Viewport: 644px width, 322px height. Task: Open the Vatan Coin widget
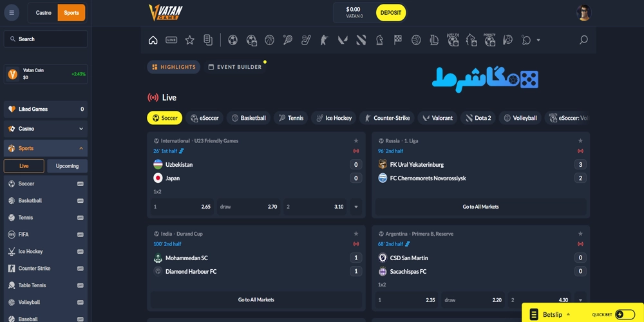tap(46, 74)
